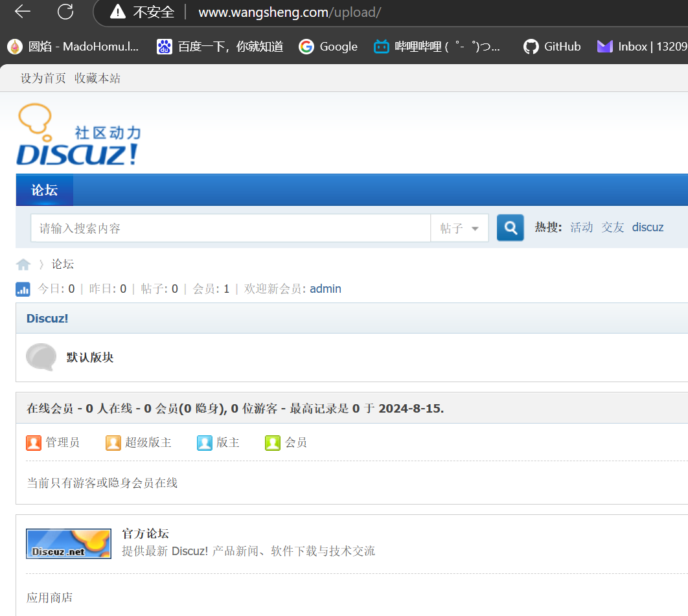Screen dimensions: 688x616
Task: Click the home breadcrumb icon
Action: tap(23, 264)
